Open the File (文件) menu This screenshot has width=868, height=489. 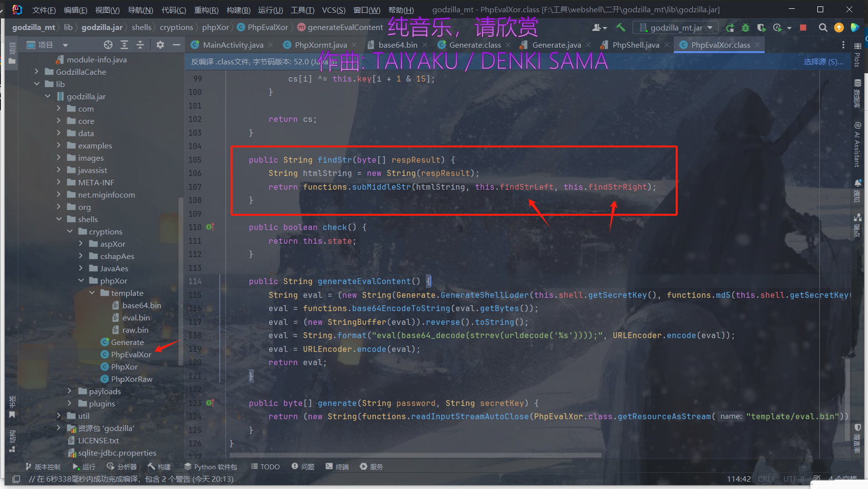(x=44, y=10)
